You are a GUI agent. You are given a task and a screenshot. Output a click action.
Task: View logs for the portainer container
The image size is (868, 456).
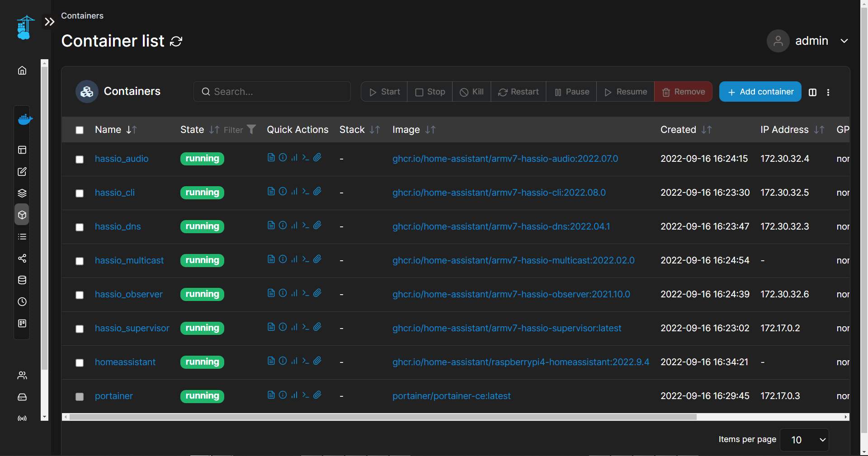(x=271, y=395)
